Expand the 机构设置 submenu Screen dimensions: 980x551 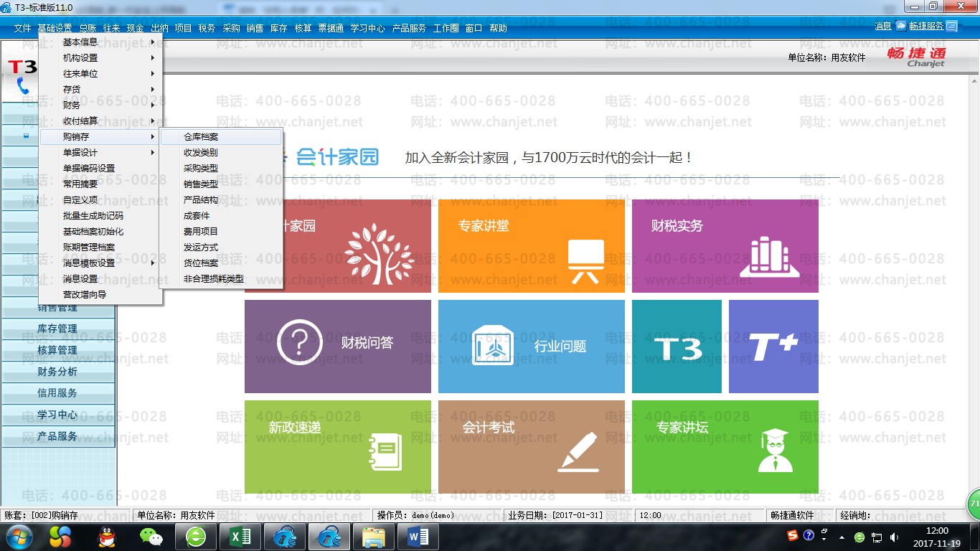101,58
